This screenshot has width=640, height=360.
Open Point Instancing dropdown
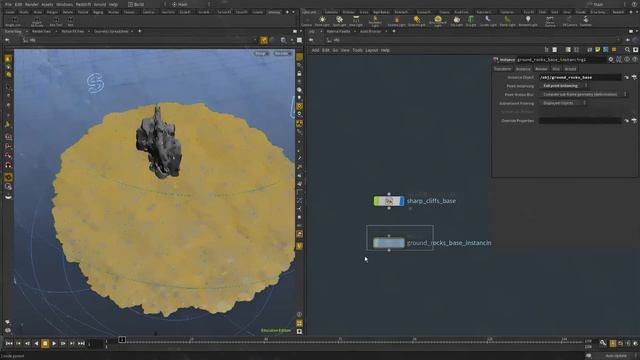[x=565, y=86]
